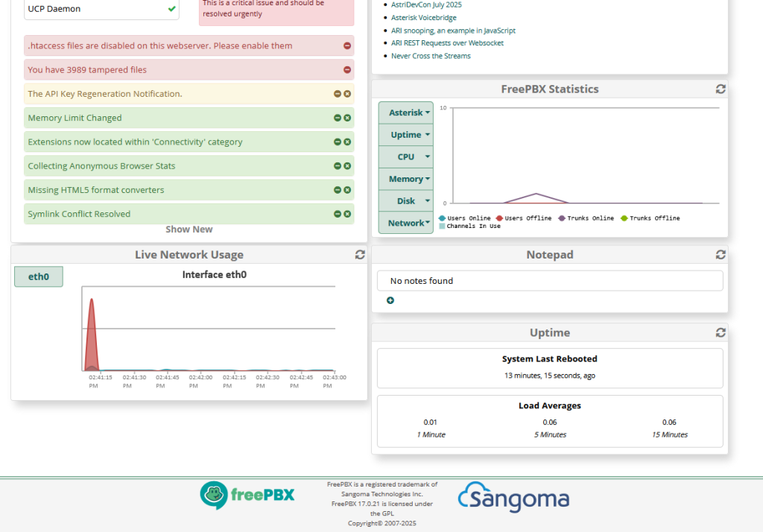Collapse the .htaccess files disabled warning
Viewport: 763px width, 532px height.
pyautogui.click(x=347, y=46)
